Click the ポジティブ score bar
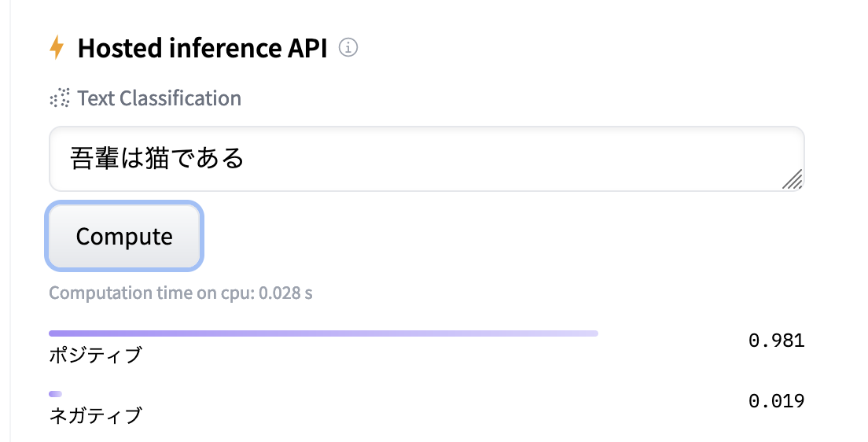 pyautogui.click(x=323, y=333)
